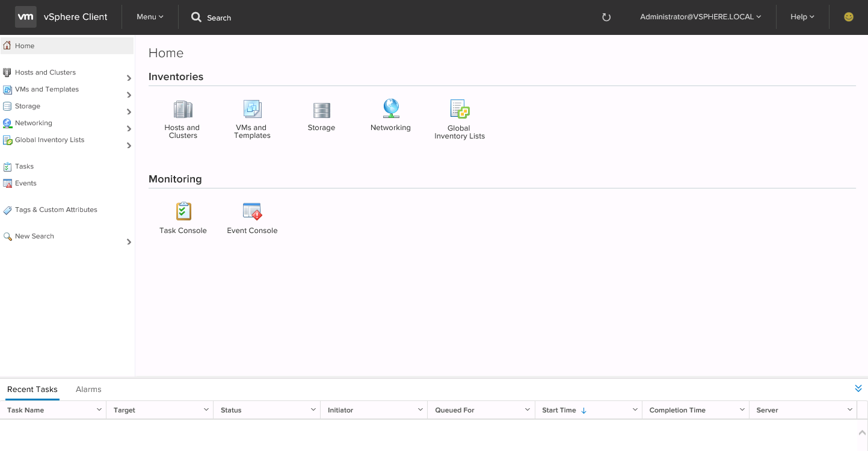Click the New Search sidebar label
This screenshot has height=451, width=868.
(34, 236)
